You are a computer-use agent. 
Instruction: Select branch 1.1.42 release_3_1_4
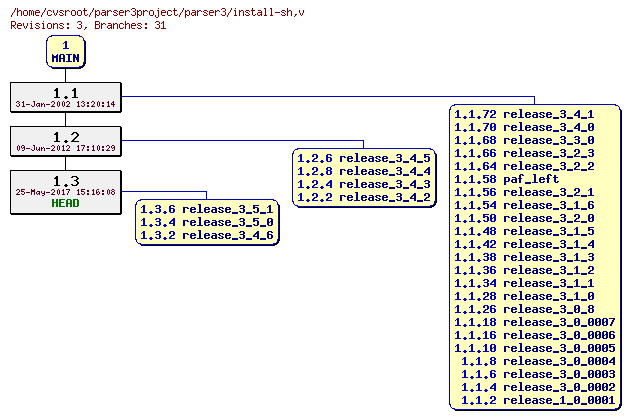524,244
